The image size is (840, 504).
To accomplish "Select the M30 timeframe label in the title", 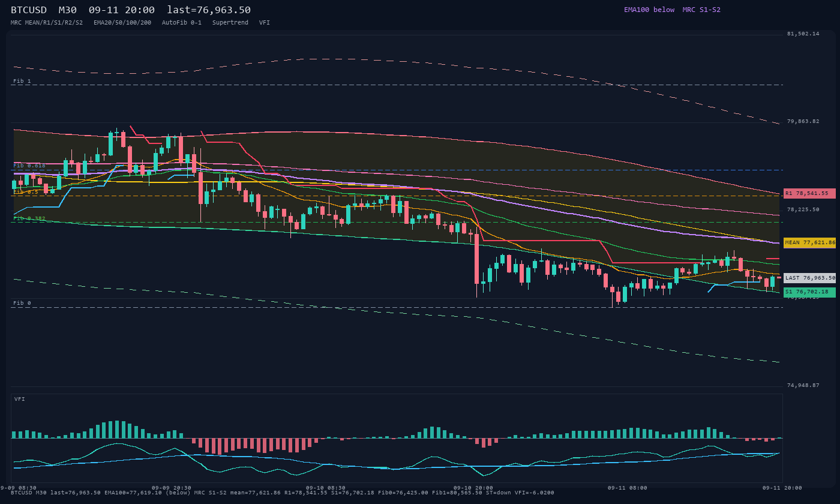I will [68, 10].
